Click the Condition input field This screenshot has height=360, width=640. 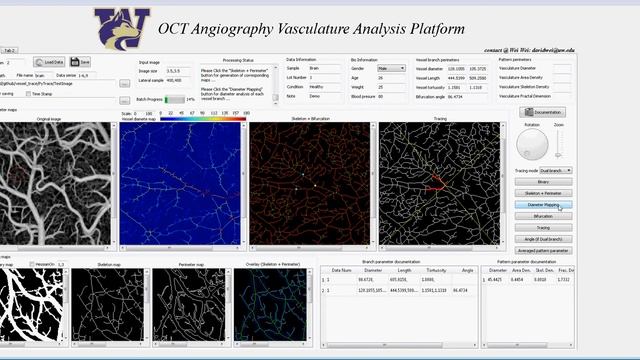click(x=324, y=87)
